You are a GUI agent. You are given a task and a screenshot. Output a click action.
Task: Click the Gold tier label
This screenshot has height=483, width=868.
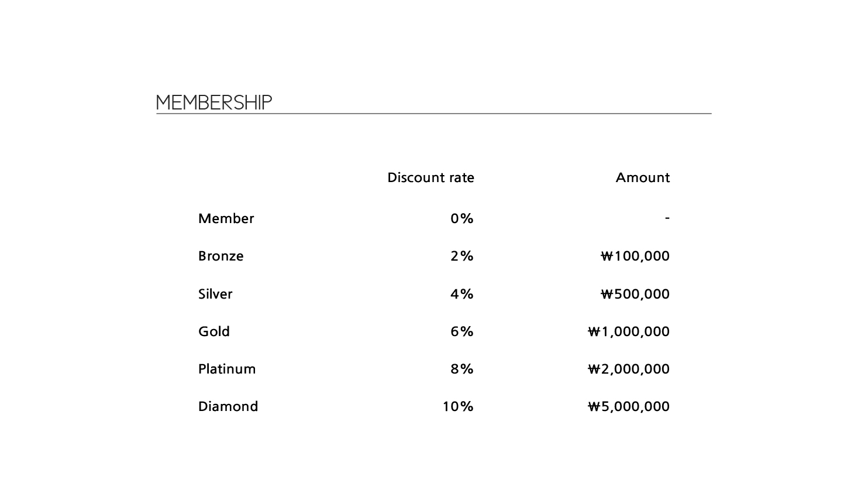coord(214,331)
